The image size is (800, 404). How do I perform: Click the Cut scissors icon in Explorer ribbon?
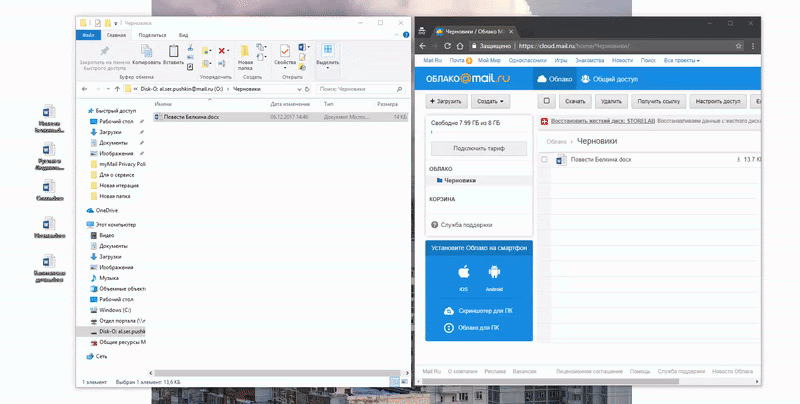pyautogui.click(x=190, y=48)
